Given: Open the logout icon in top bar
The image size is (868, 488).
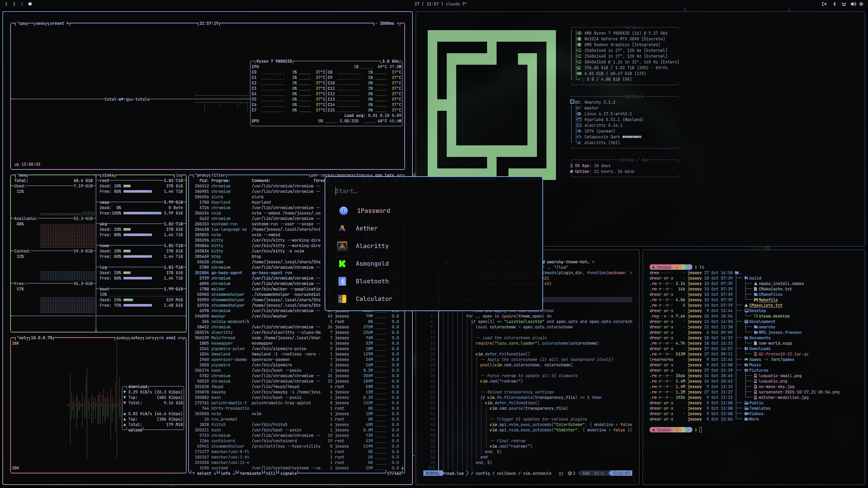Looking at the screenshot, I should tap(824, 4).
